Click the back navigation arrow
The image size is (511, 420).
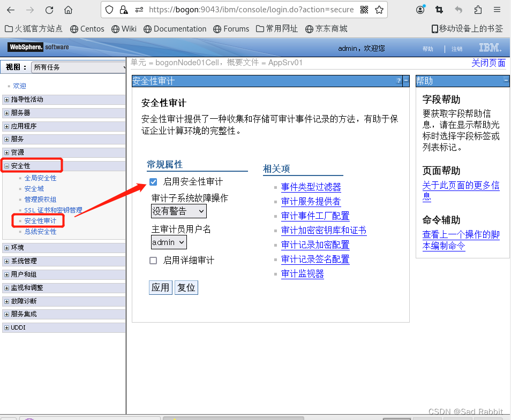click(11, 9)
